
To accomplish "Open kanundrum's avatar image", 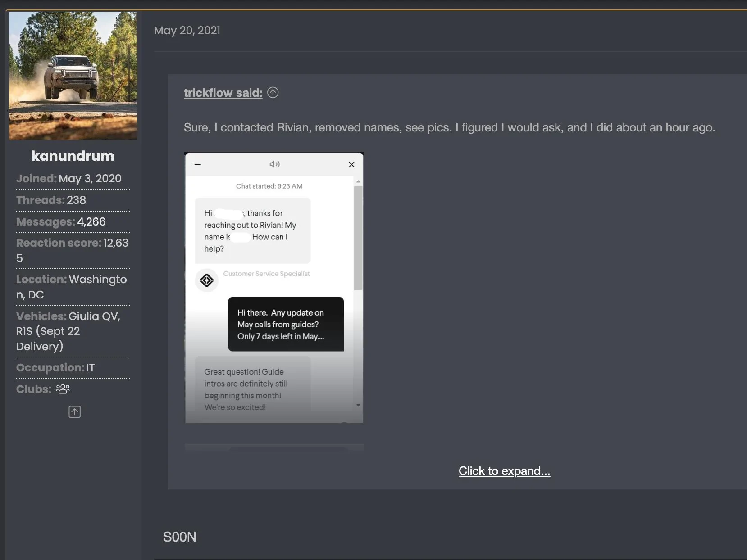I will coord(73,76).
